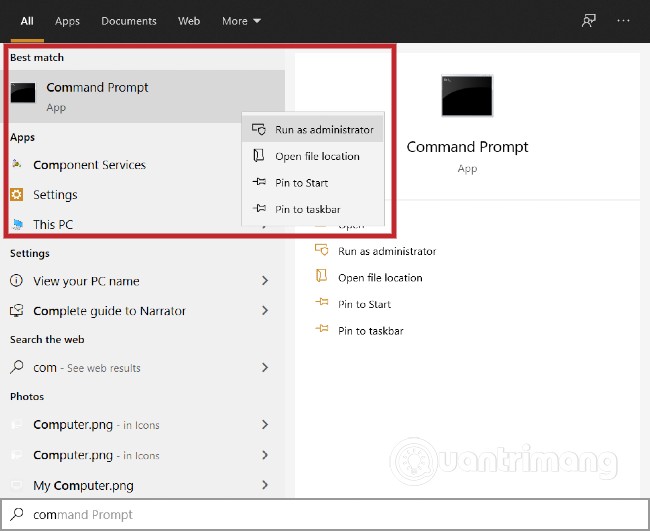The width and height of the screenshot is (650, 531).
Task: Expand the View your PC name arrow
Action: point(265,281)
